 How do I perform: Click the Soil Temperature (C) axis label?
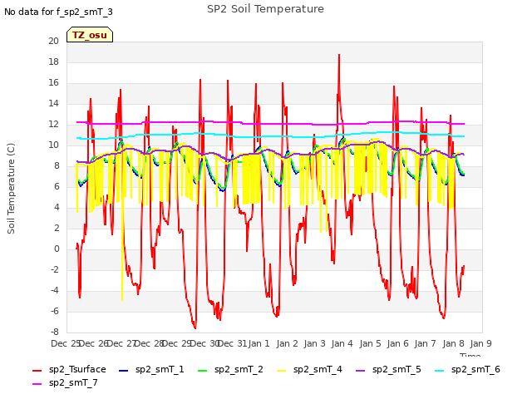pyautogui.click(x=11, y=189)
